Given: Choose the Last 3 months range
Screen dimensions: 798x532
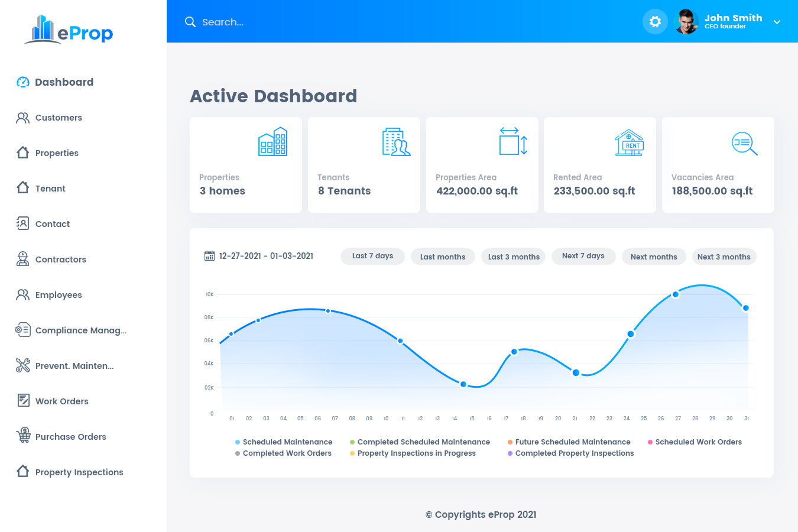Looking at the screenshot, I should click(513, 257).
